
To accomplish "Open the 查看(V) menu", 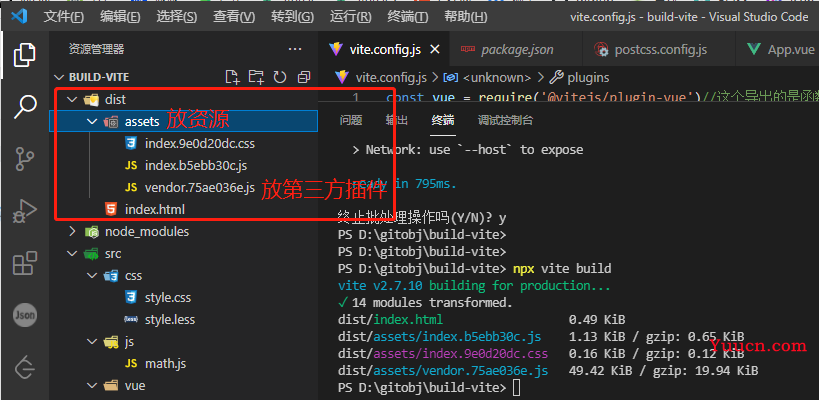I will pyautogui.click(x=234, y=17).
